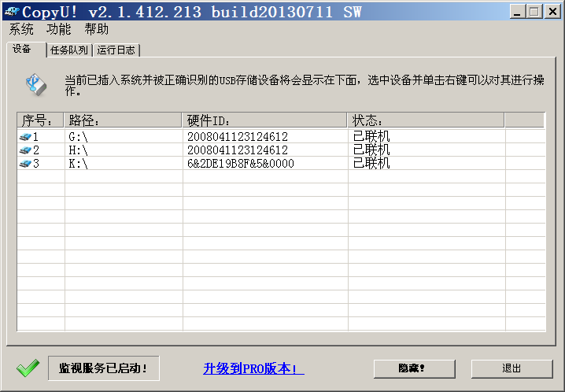The height and width of the screenshot is (392, 565).
Task: Click the 已联机 status for G:\ drive
Action: 371,136
